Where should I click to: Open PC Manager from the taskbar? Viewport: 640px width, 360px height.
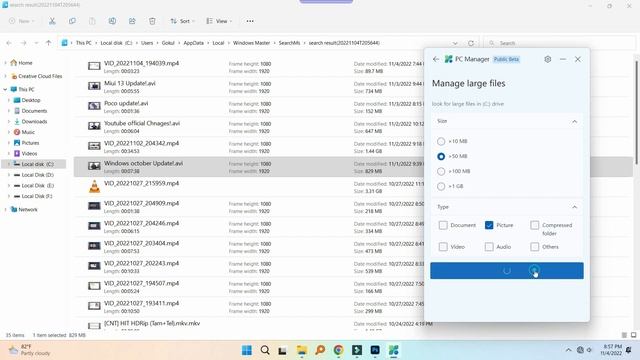point(393,350)
